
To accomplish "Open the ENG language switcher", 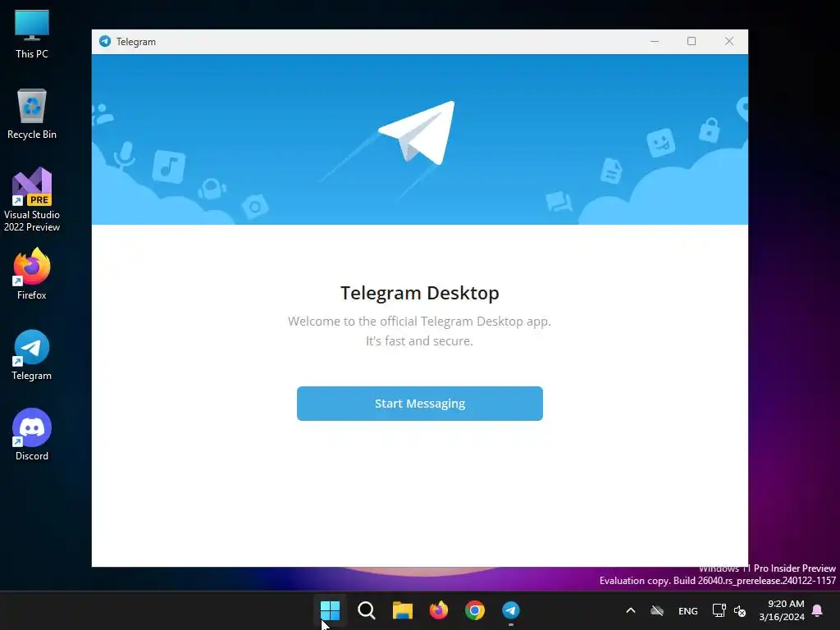I will coord(688,610).
